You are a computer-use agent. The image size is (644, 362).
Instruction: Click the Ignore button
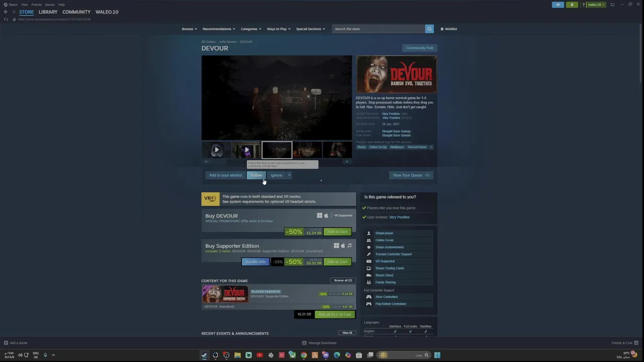(276, 175)
